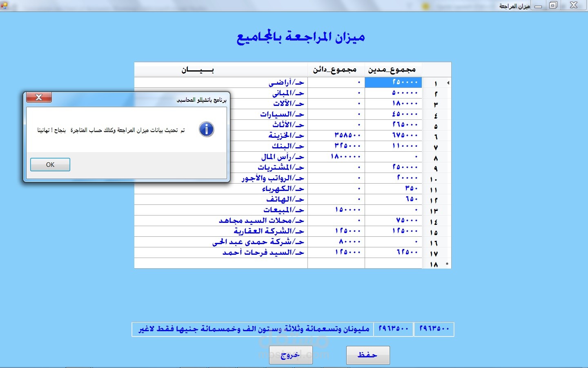Image resolution: width=588 pixels, height=368 pixels.
Task: Click the حـ/المبانى account cell
Action: 221,93
